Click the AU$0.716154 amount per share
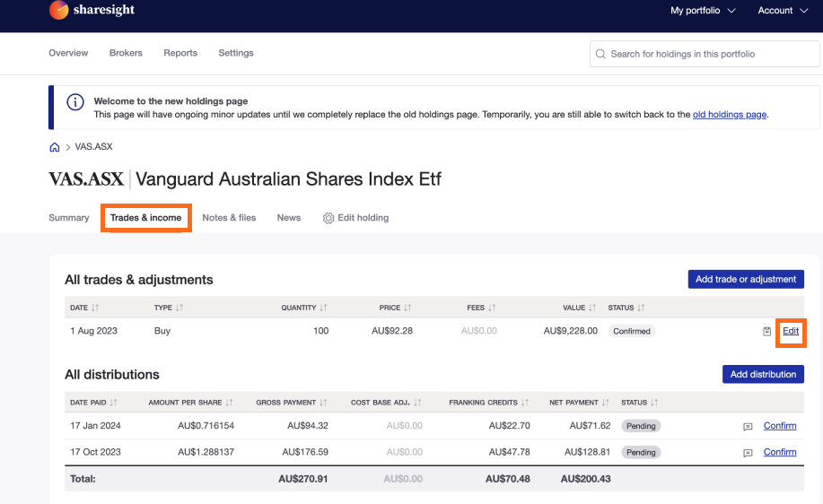The width and height of the screenshot is (823, 504). click(x=206, y=426)
